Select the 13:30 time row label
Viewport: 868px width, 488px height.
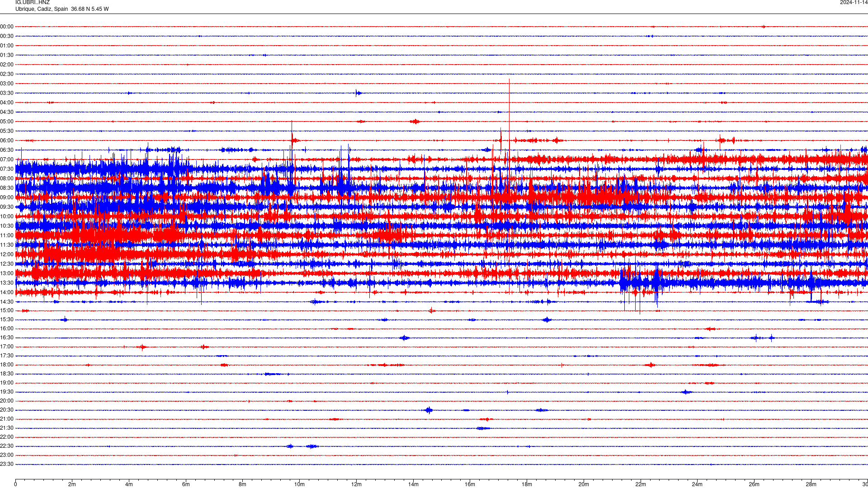(7, 283)
